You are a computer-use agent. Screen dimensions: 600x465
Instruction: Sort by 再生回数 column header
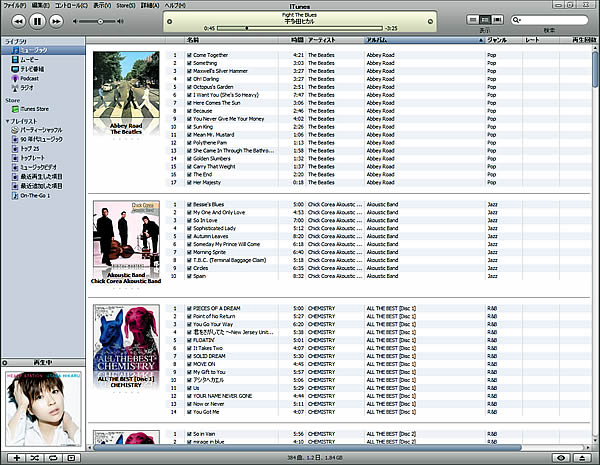pos(579,40)
